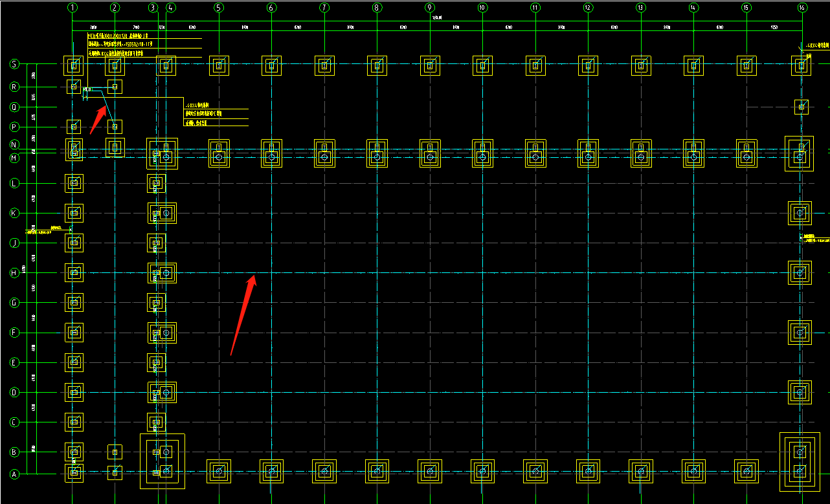This screenshot has height=504, width=830.
Task: Pick the row axis bubble labeled G
Action: point(14,303)
